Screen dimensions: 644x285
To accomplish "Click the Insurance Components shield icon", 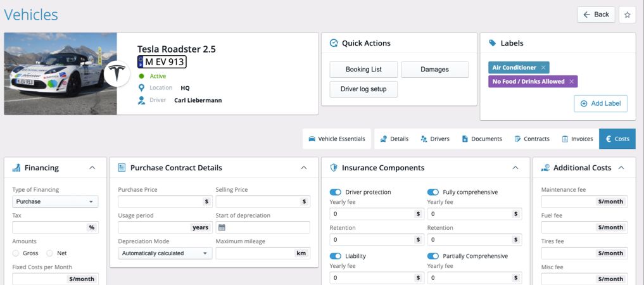I will pyautogui.click(x=334, y=168).
